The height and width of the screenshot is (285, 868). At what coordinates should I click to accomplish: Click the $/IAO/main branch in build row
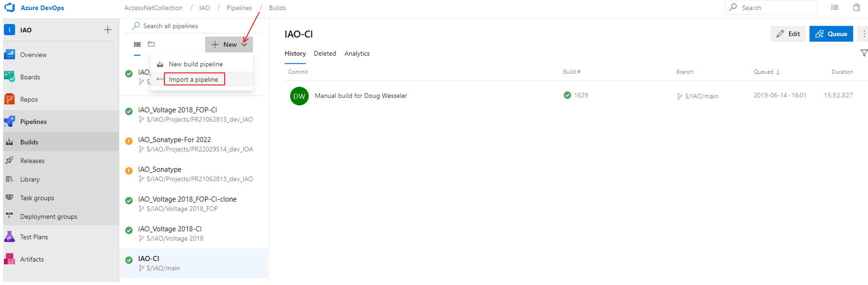click(x=698, y=96)
